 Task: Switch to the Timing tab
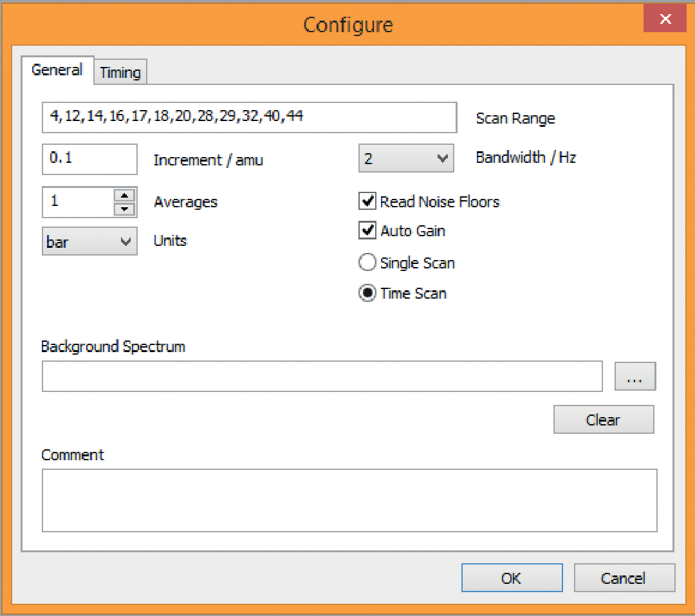coord(120,73)
